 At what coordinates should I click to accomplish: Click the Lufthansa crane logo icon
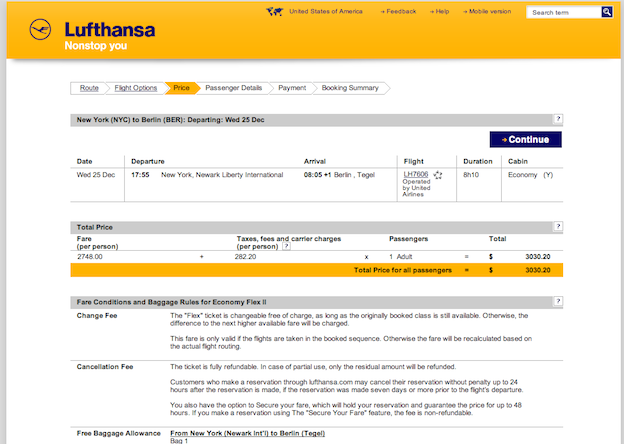(x=40, y=29)
